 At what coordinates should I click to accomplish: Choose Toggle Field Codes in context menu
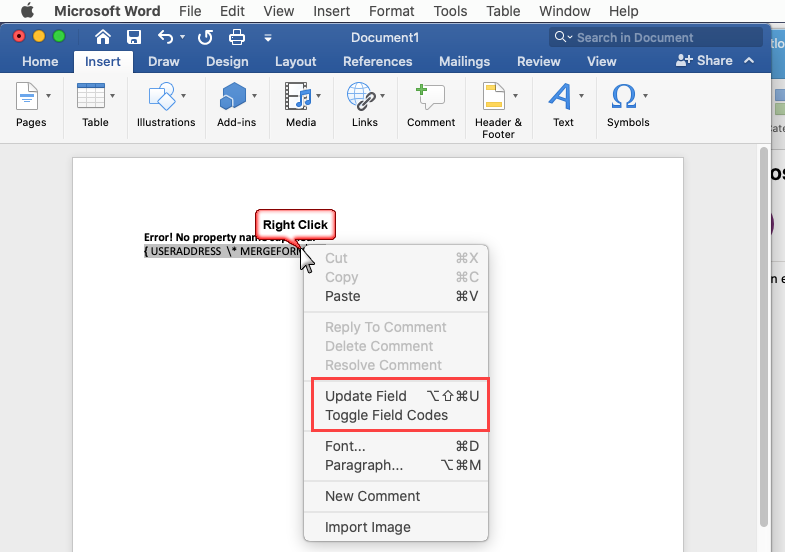tap(396, 415)
